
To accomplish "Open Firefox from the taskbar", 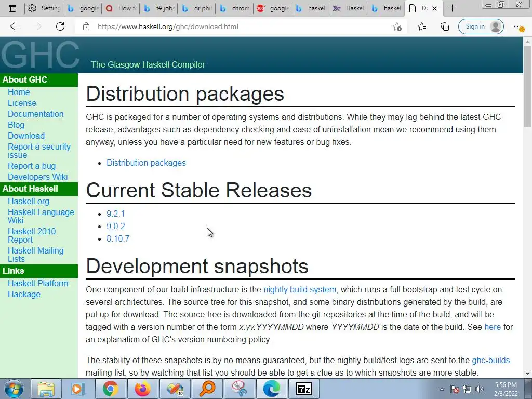I will point(142,389).
